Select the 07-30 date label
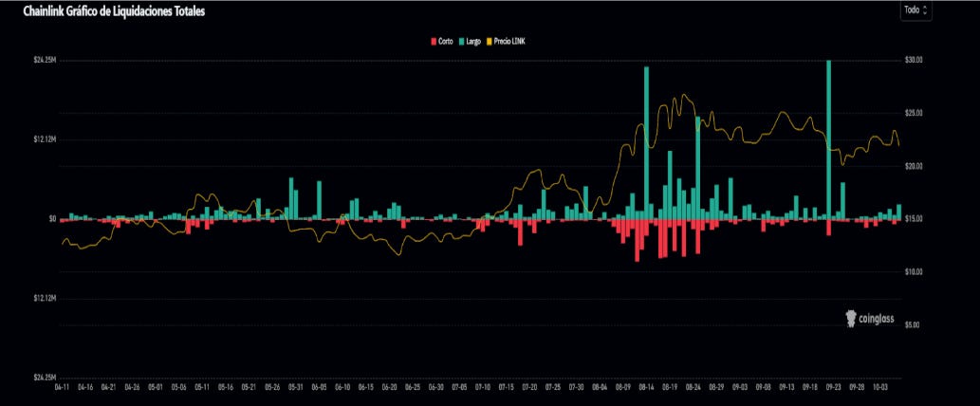Image resolution: width=980 pixels, height=406 pixels. [x=577, y=387]
